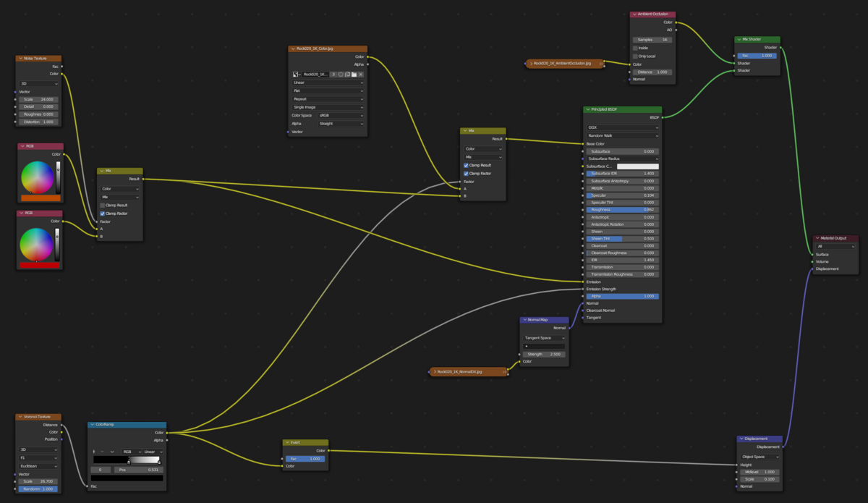Click the Fac 1.000 slider in Mix Shader

coord(757,56)
